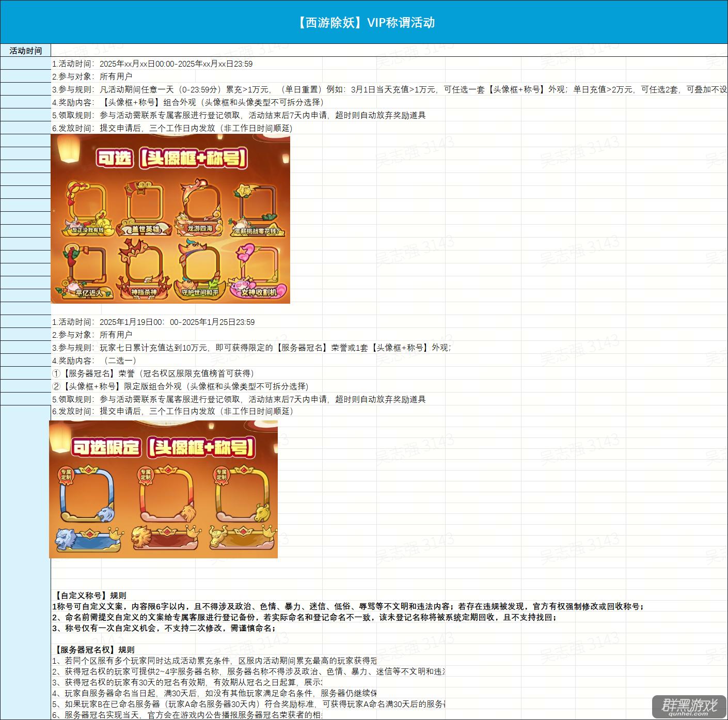This screenshot has height=720, width=728.
Task: Select rule 2 about 2~4字服务器名称
Action: pyautogui.click(x=248, y=671)
